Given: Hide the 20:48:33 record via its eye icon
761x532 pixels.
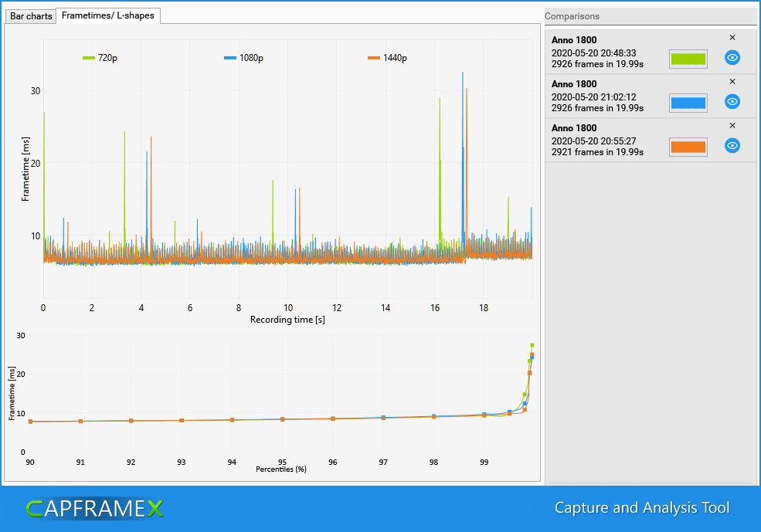Looking at the screenshot, I should (732, 58).
